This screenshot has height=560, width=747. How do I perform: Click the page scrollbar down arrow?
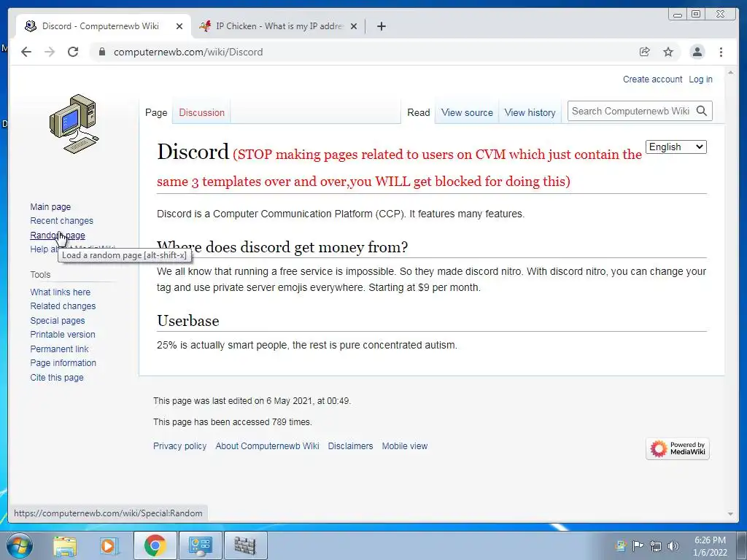pyautogui.click(x=730, y=514)
